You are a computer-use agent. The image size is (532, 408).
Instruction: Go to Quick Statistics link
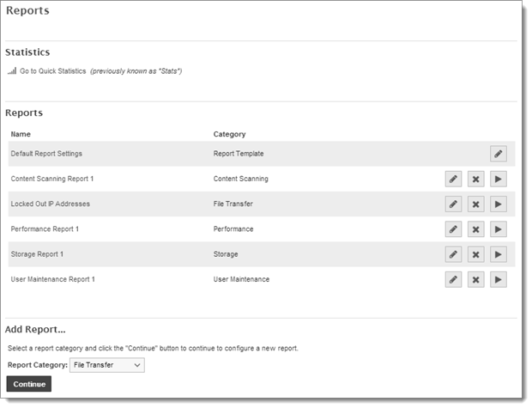point(53,71)
